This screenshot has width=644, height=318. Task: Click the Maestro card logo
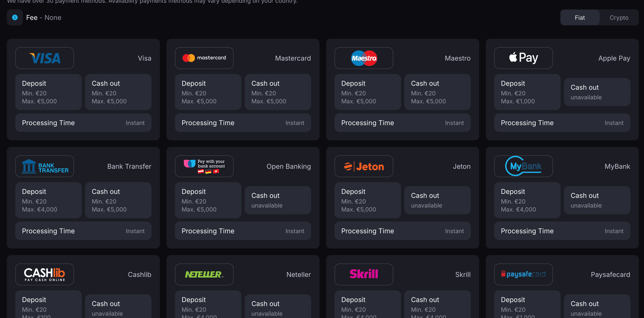tap(364, 58)
